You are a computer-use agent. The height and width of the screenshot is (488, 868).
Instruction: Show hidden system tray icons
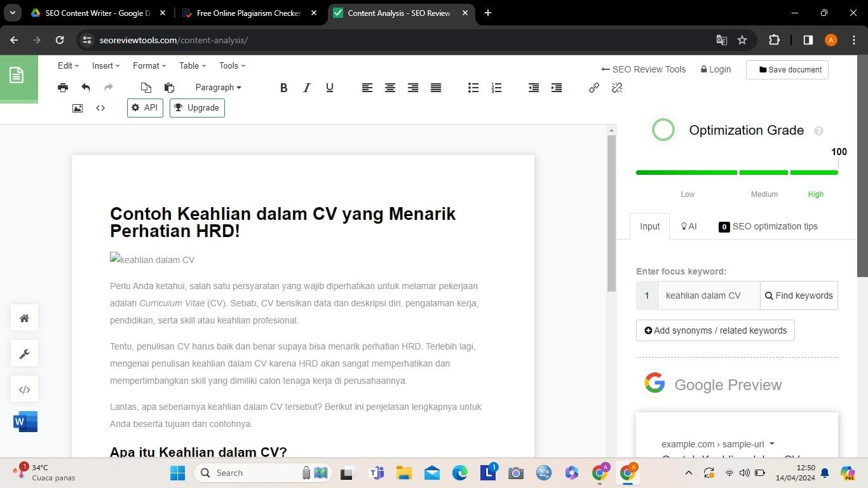click(x=688, y=473)
